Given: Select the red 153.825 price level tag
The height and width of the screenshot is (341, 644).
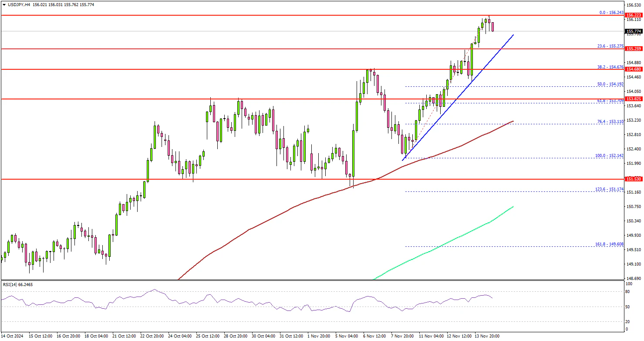Looking at the screenshot, I should pyautogui.click(x=634, y=99).
